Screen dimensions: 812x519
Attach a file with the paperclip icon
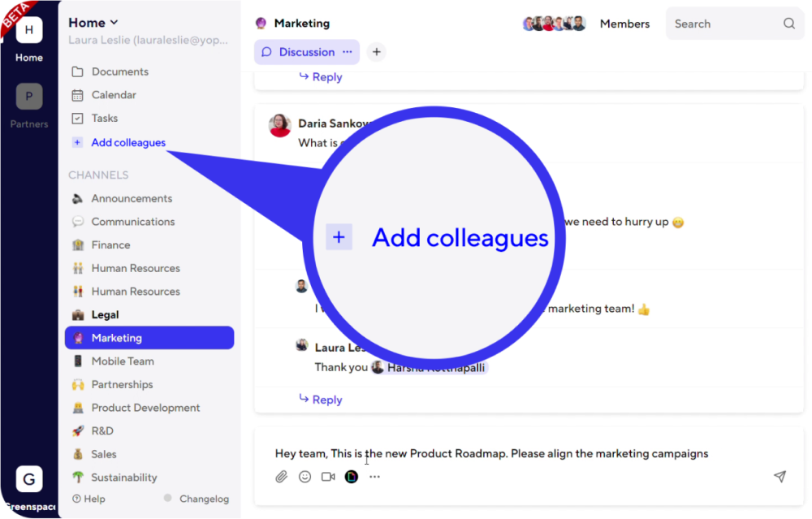[281, 477]
